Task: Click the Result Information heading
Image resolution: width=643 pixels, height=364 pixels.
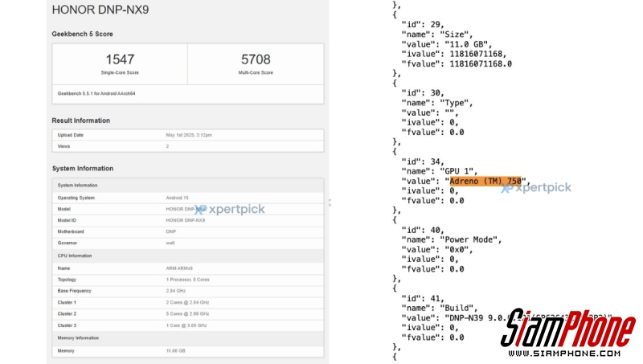Action: pos(81,121)
